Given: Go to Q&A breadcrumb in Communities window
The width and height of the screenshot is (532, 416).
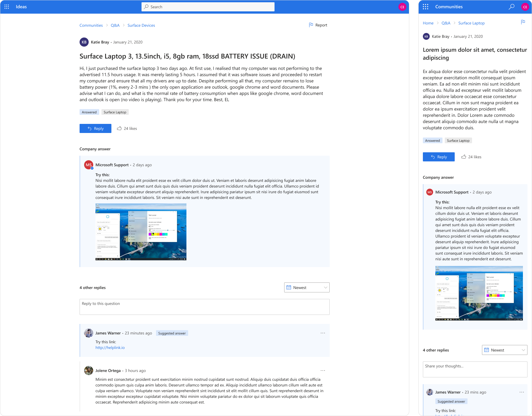Looking at the screenshot, I should (x=446, y=23).
